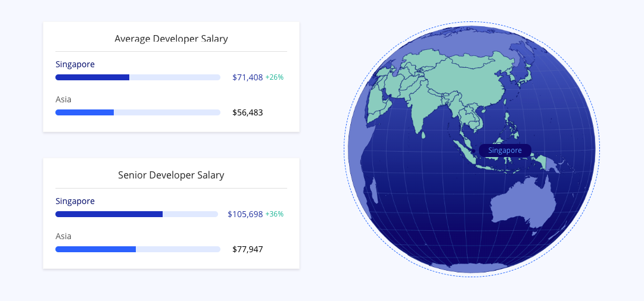Click the Singapore location dot on the map

(473, 151)
